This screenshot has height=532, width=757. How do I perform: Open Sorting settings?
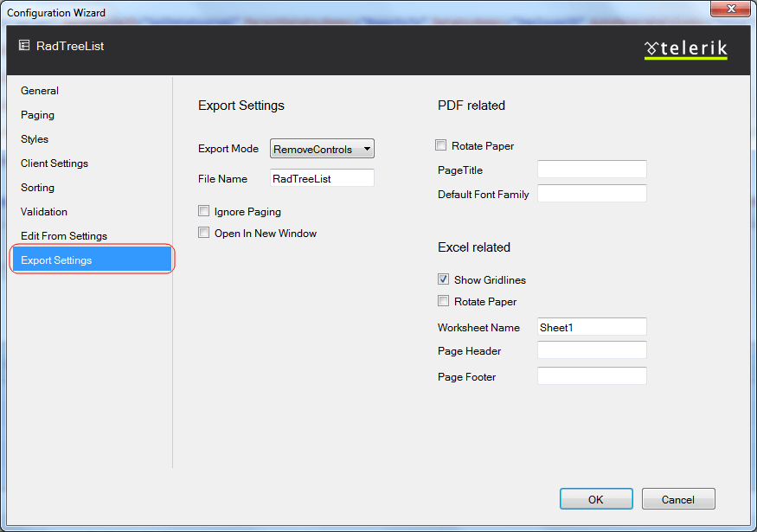pyautogui.click(x=38, y=188)
